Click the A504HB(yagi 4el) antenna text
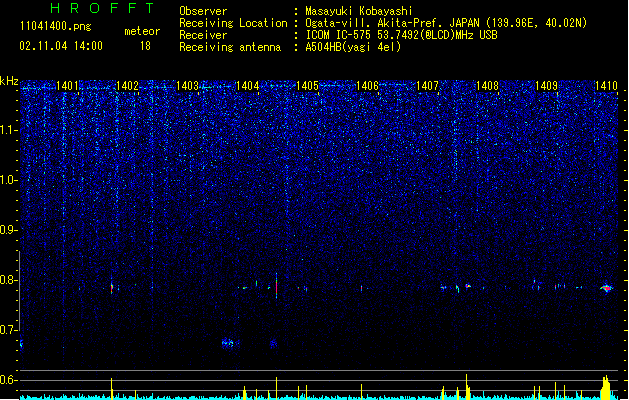629x400 pixels. pyautogui.click(x=353, y=47)
